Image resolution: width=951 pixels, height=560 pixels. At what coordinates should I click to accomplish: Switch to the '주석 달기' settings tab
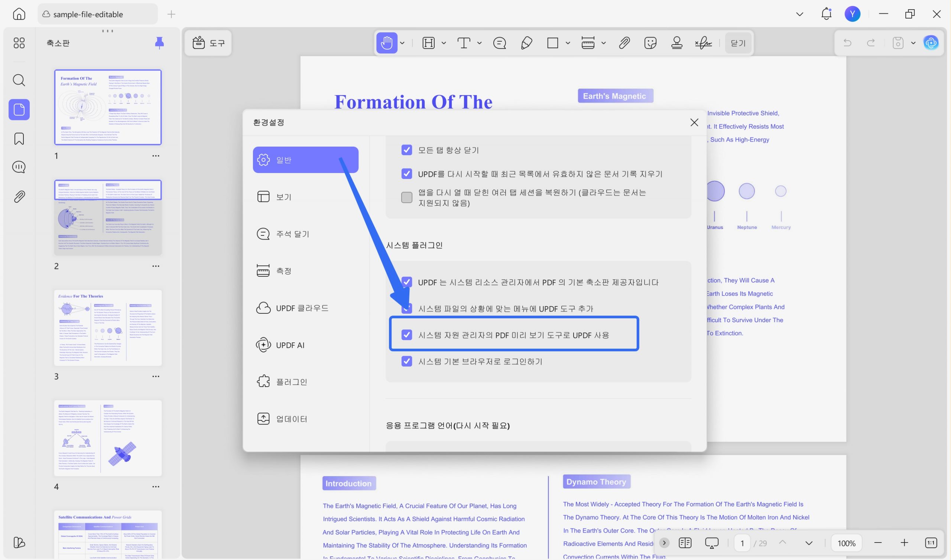pos(306,234)
